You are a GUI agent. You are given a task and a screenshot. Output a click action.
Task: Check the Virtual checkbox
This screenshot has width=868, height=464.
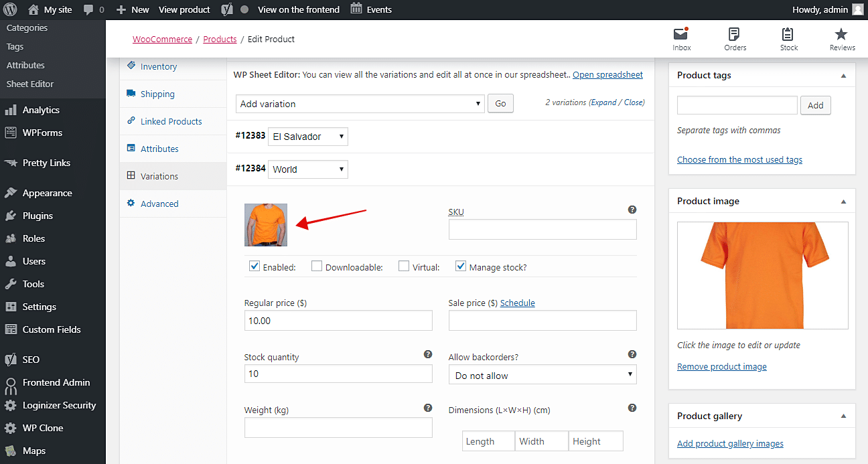(404, 266)
